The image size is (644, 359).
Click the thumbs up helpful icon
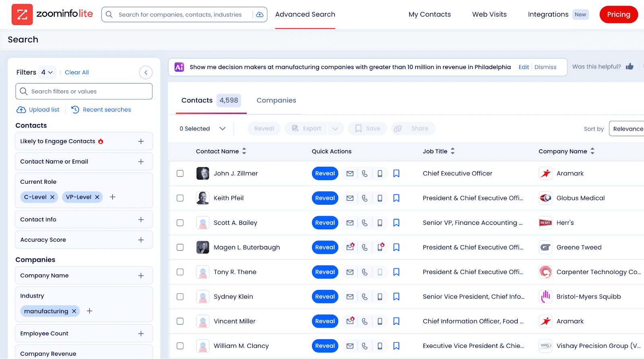[x=630, y=66]
